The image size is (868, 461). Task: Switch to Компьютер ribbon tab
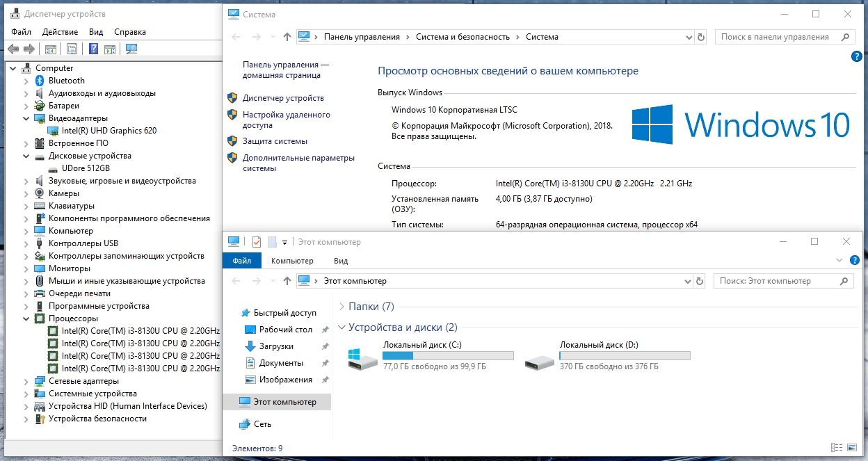point(292,261)
